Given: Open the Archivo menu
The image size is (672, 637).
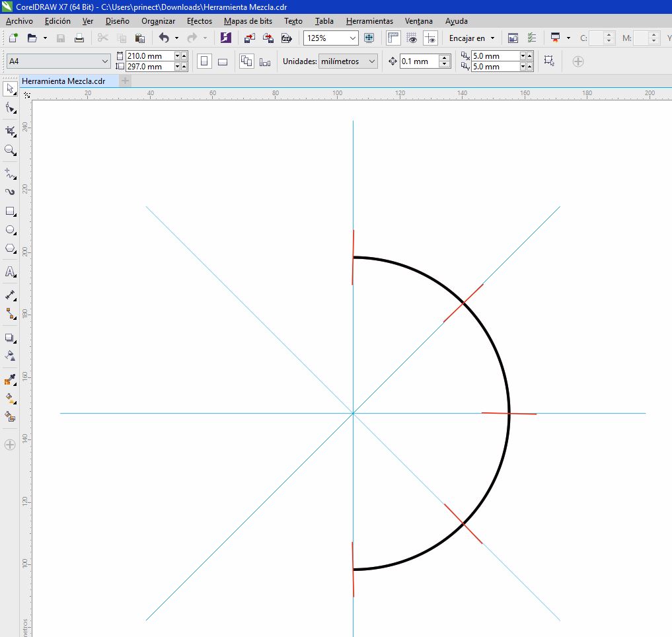Looking at the screenshot, I should coord(19,21).
